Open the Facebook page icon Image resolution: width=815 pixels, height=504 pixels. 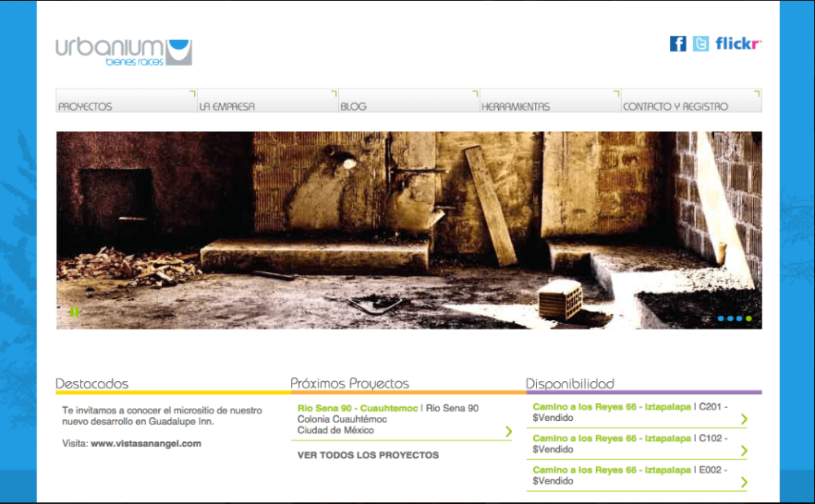click(677, 44)
